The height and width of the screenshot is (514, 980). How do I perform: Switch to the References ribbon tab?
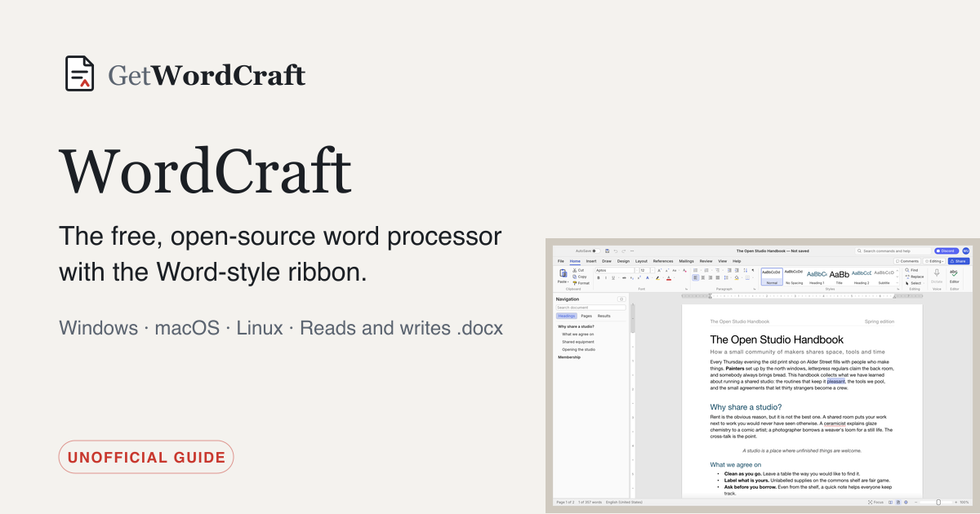(x=663, y=261)
